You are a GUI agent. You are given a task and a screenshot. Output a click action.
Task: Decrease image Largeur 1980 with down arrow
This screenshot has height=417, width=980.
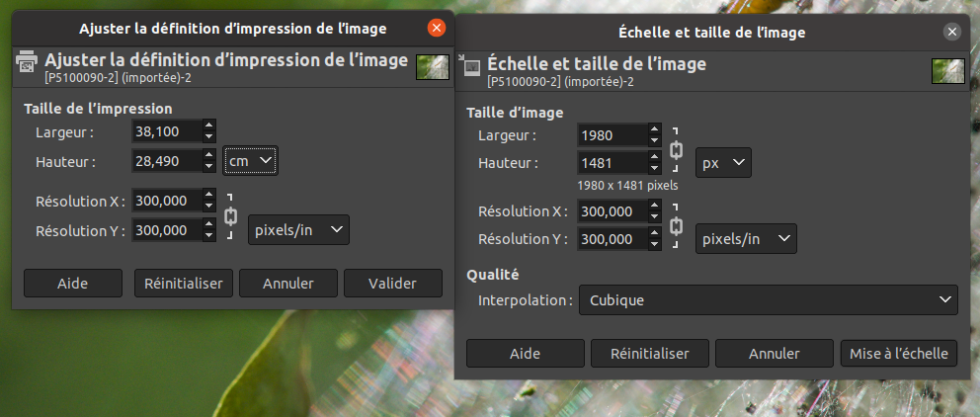[x=654, y=140]
